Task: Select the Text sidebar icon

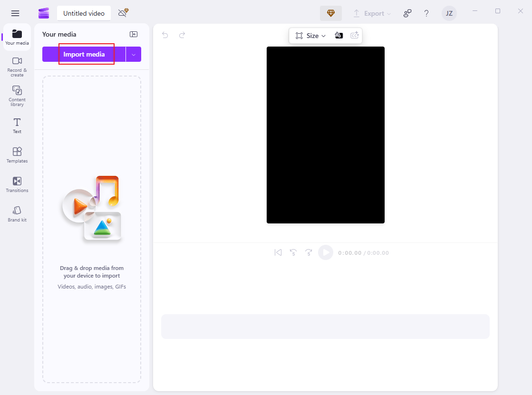Action: click(17, 125)
